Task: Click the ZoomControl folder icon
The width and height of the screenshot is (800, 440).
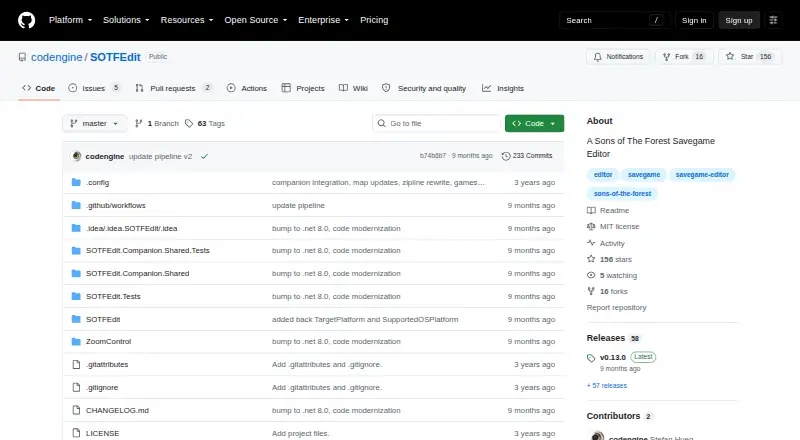Action: [77, 341]
